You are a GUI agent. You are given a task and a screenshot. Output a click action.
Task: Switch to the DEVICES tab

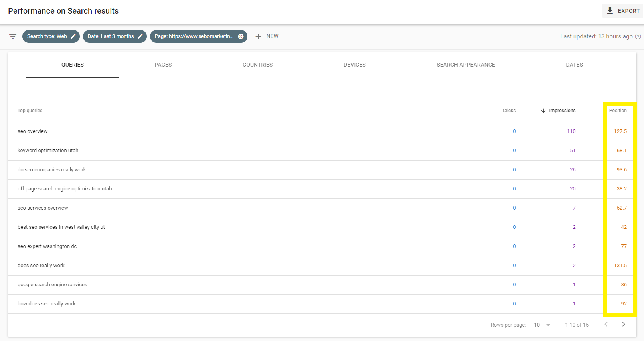pyautogui.click(x=355, y=65)
